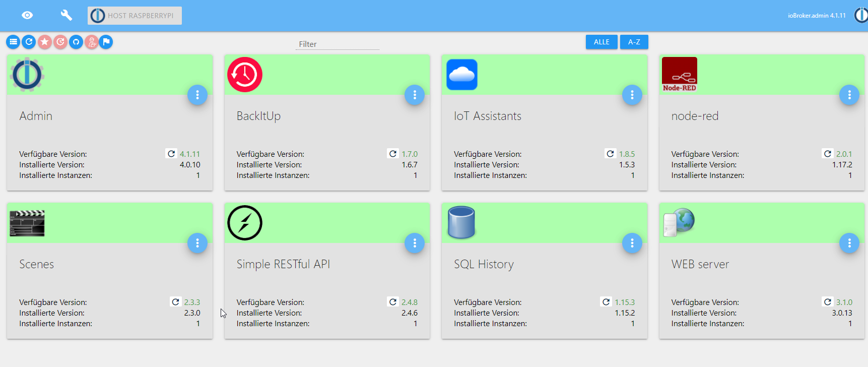Image resolution: width=868 pixels, height=367 pixels.
Task: Click available version 1.15.3 on SQL History
Action: (x=625, y=302)
